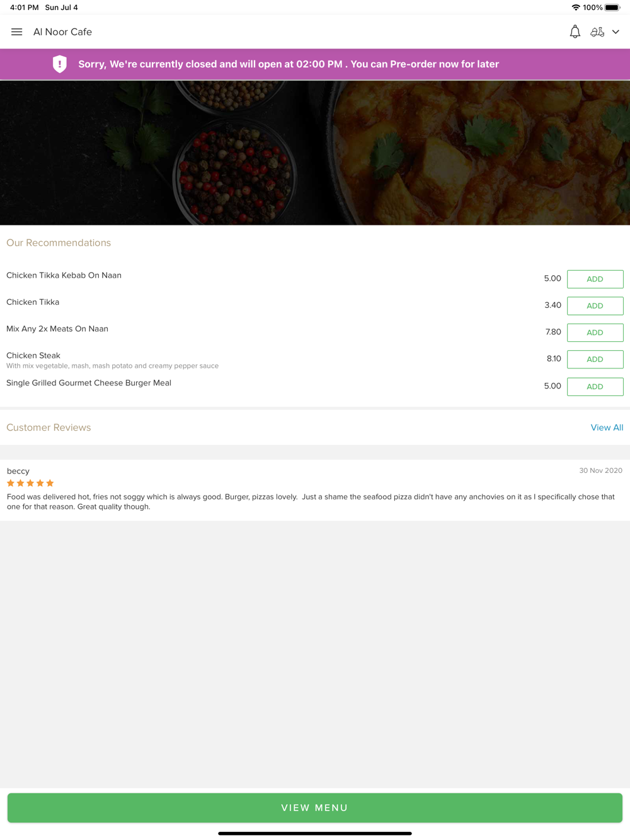Image resolution: width=630 pixels, height=840 pixels.
Task: Tap the closed pre-order notice banner
Action: (289, 64)
